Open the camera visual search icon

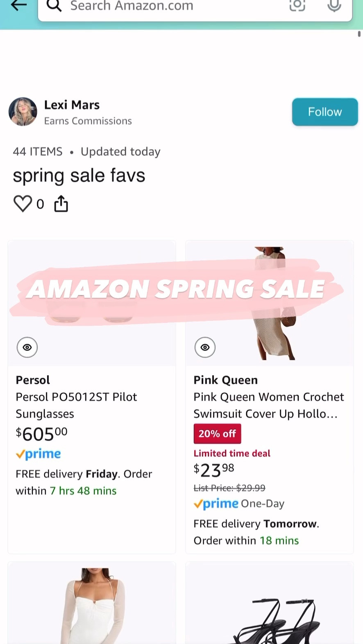[297, 6]
